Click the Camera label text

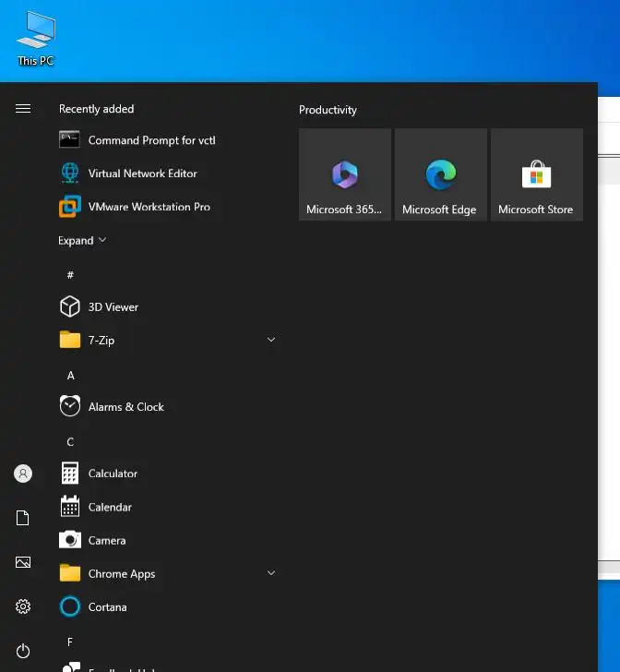(x=107, y=540)
